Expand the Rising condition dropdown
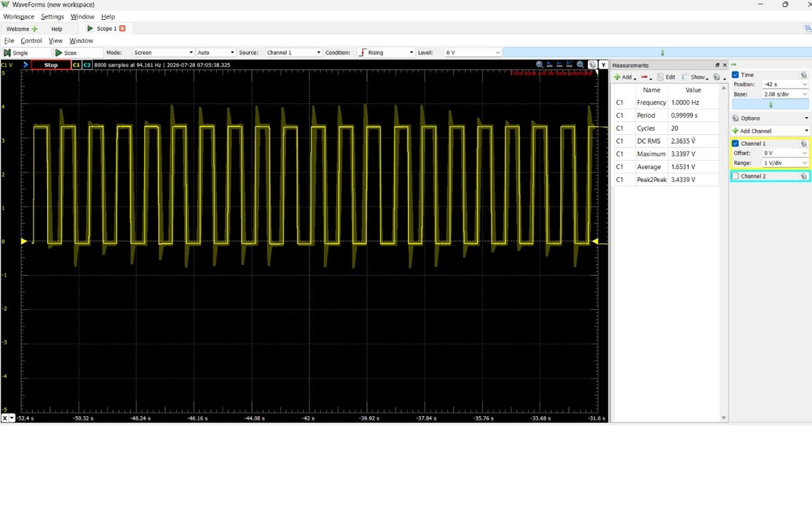The width and height of the screenshot is (812, 514). pyautogui.click(x=386, y=53)
